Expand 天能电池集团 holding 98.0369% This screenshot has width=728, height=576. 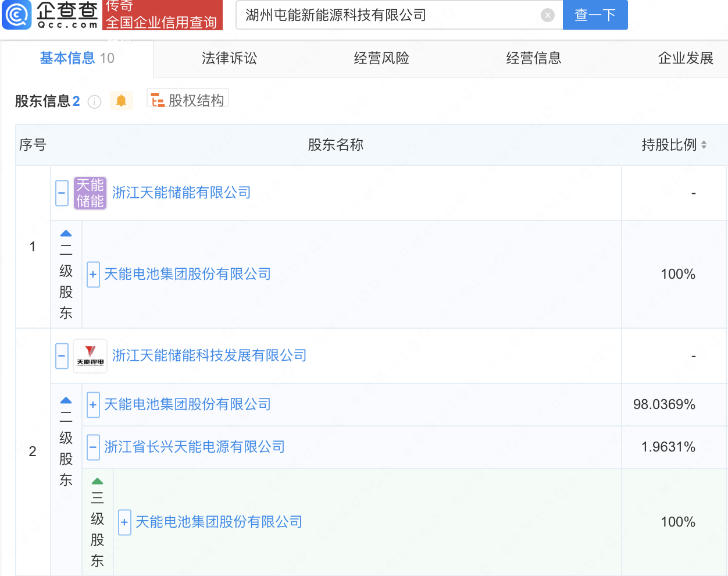coord(93,405)
